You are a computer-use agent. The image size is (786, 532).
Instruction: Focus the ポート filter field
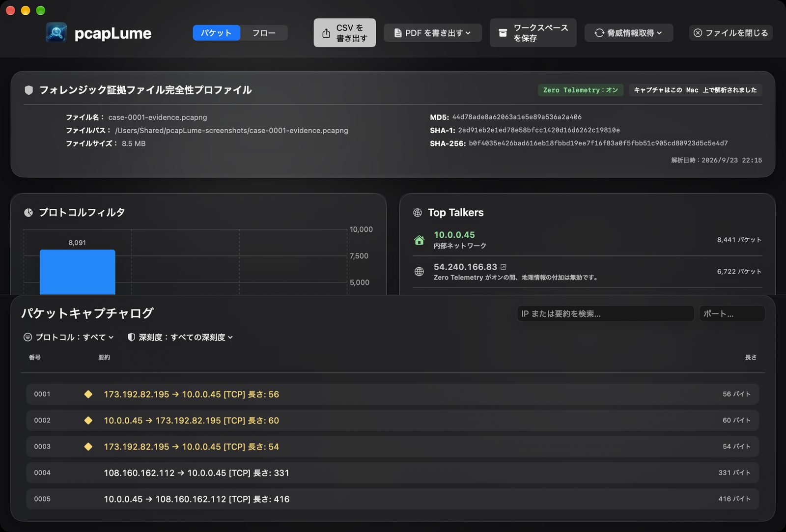point(732,313)
